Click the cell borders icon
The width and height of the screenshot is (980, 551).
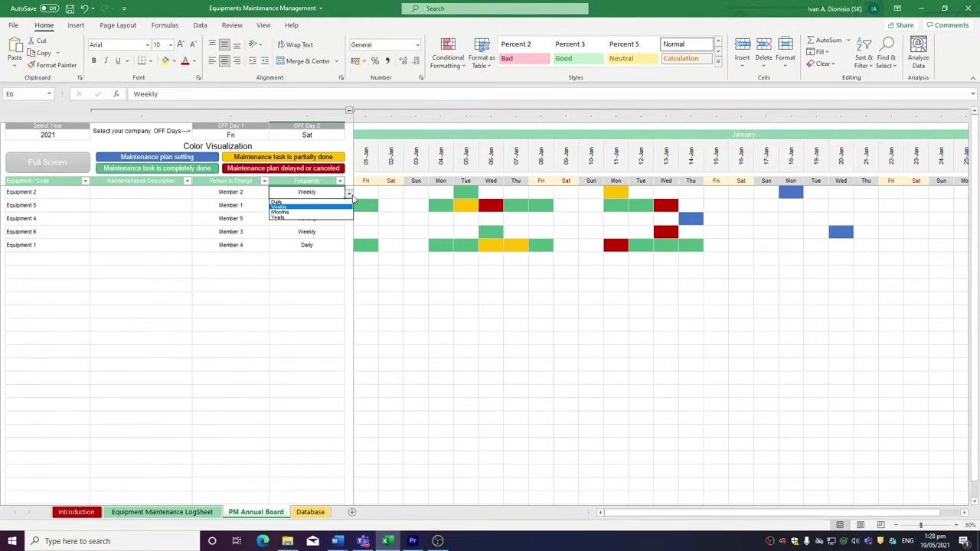click(x=142, y=61)
